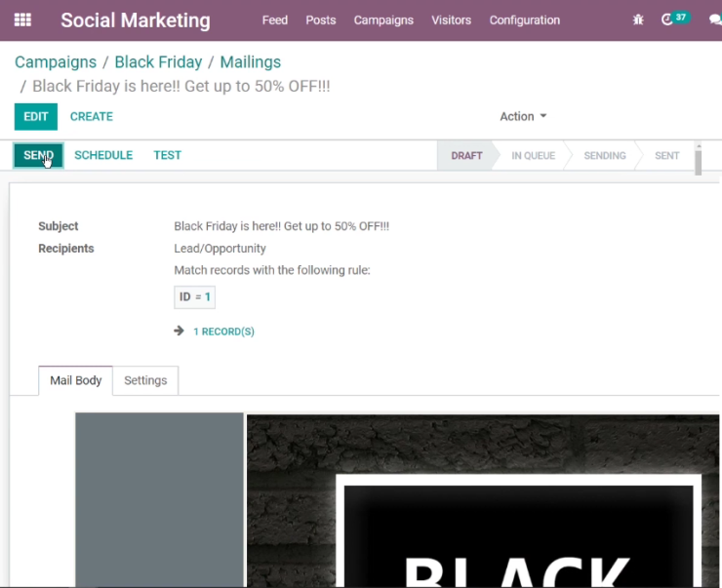
Task: Click the TEST button
Action: tap(167, 155)
